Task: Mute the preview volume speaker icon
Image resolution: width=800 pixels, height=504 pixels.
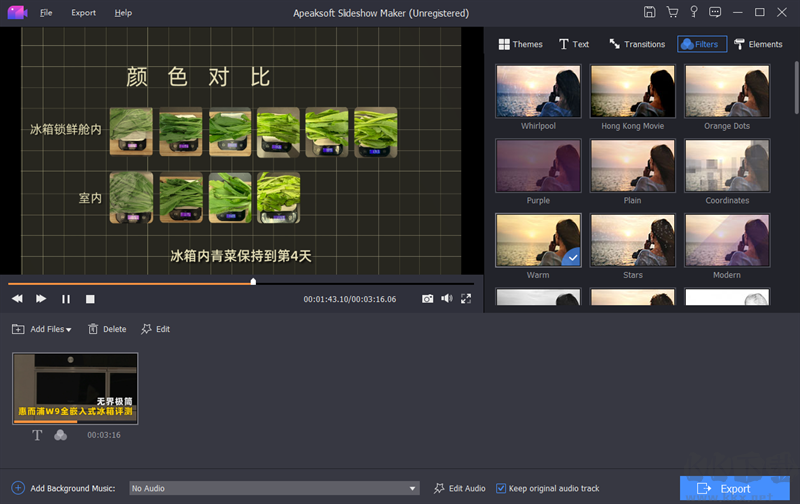Action: coord(446,298)
